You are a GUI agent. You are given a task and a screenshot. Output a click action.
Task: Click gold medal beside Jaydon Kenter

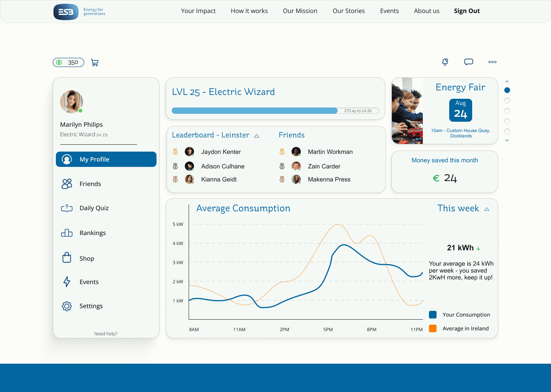tap(175, 152)
